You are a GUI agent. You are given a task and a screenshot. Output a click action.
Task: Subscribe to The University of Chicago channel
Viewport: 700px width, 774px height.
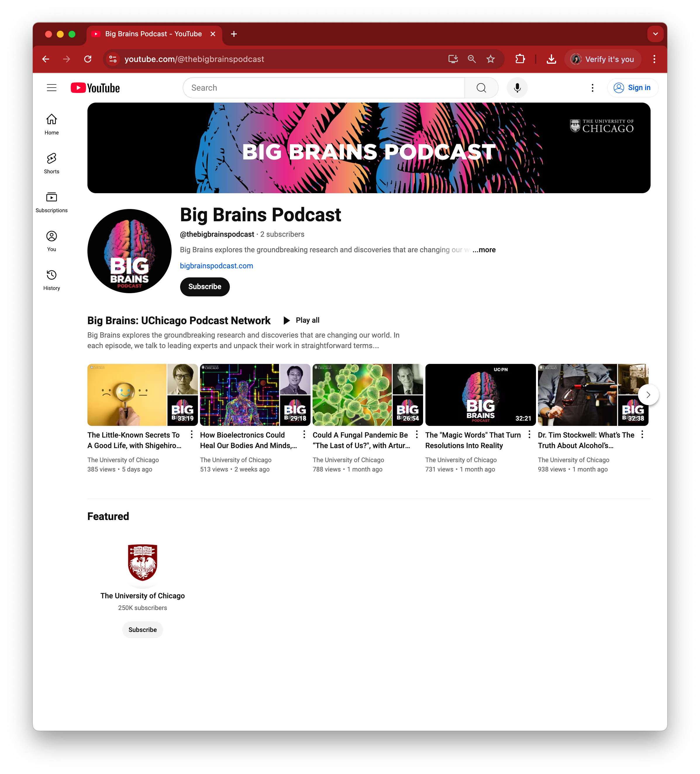pyautogui.click(x=142, y=630)
